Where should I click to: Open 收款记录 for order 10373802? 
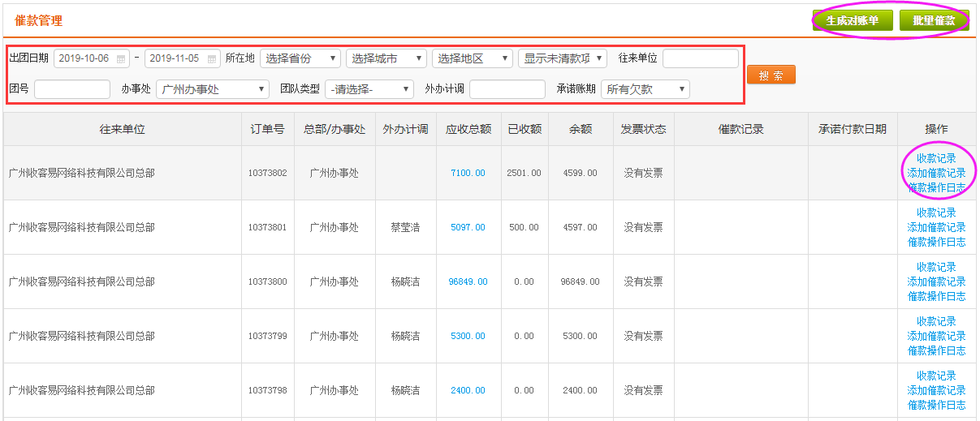click(x=936, y=158)
